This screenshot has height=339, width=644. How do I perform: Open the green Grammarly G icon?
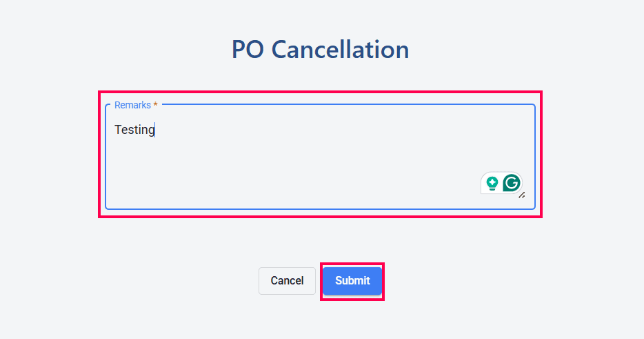point(511,183)
